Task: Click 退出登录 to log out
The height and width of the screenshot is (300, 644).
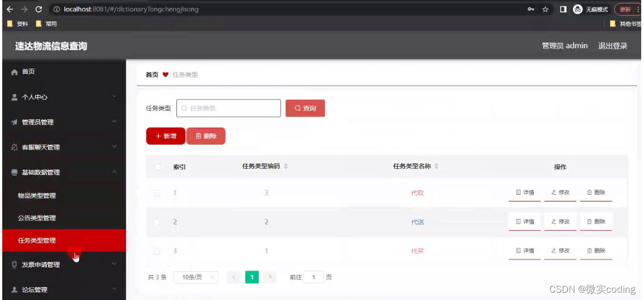Action: [613, 46]
